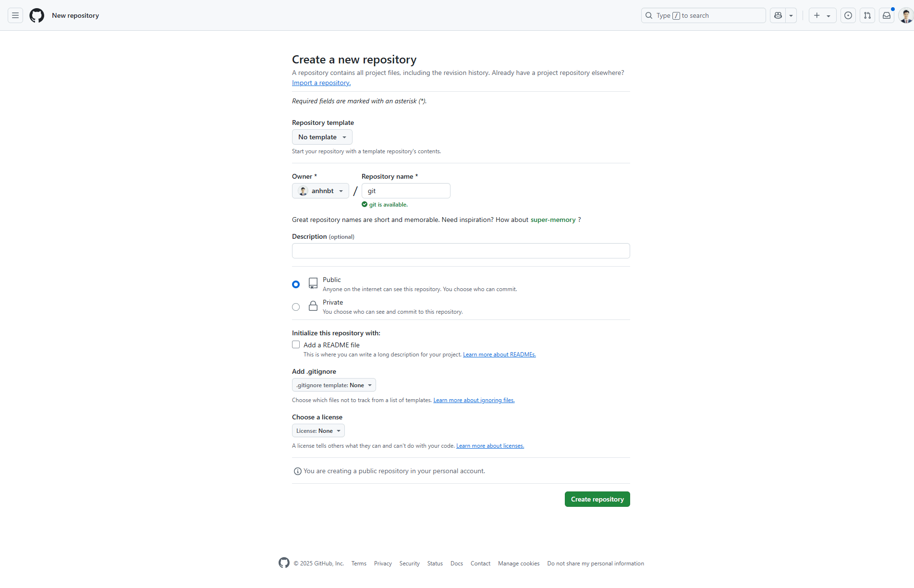The image size is (914, 588).
Task: Open the issues history icon
Action: [x=848, y=15]
